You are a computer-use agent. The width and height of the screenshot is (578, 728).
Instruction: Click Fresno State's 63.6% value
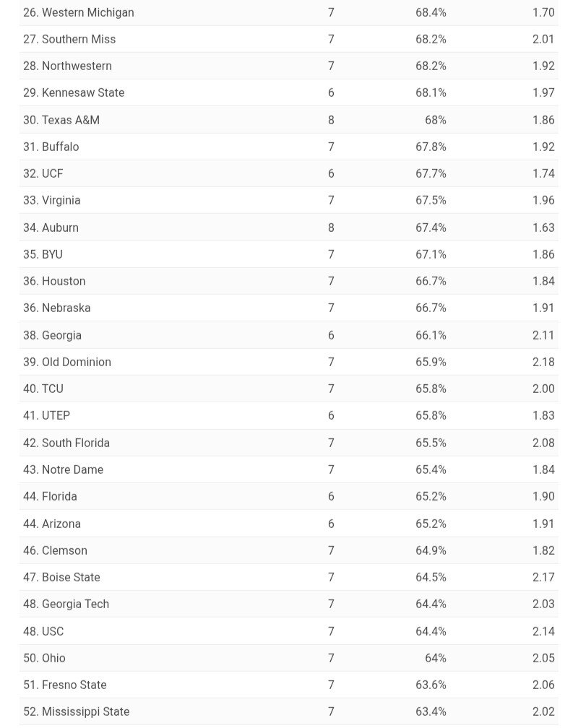431,685
